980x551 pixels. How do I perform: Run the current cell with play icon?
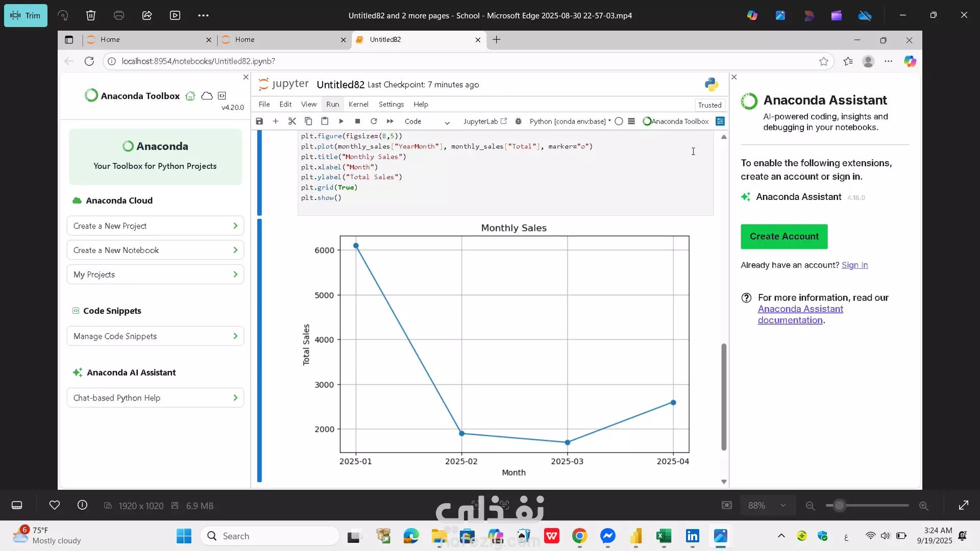tap(341, 121)
